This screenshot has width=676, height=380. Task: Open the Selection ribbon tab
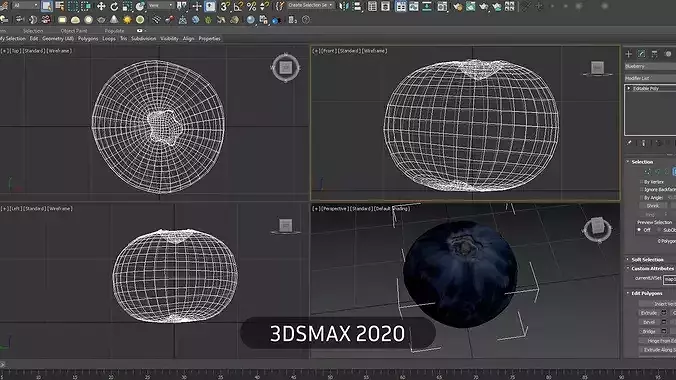(x=33, y=31)
